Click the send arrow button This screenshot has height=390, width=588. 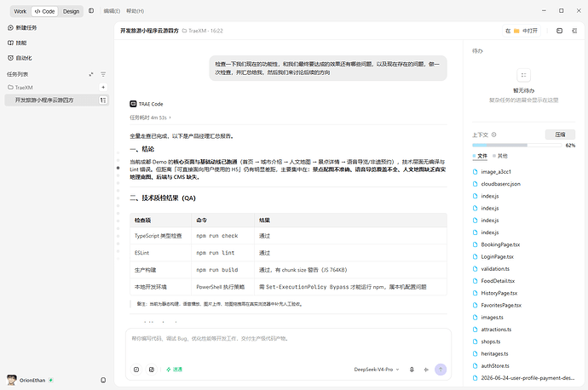tap(441, 370)
